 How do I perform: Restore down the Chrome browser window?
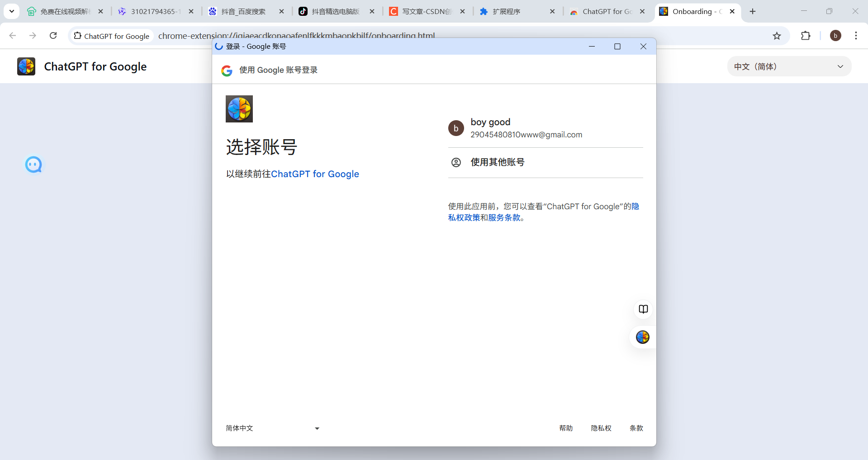click(x=829, y=11)
